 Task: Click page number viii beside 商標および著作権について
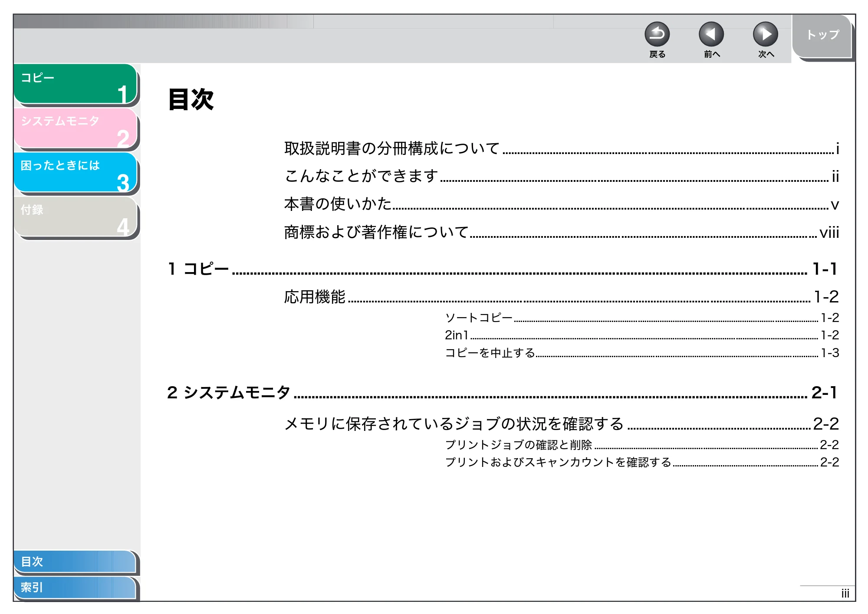click(x=829, y=233)
